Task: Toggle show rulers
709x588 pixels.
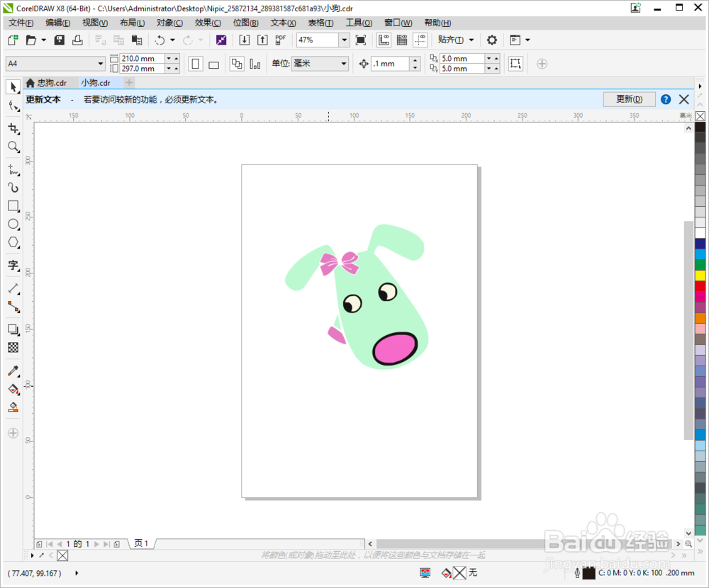Action: [384, 40]
